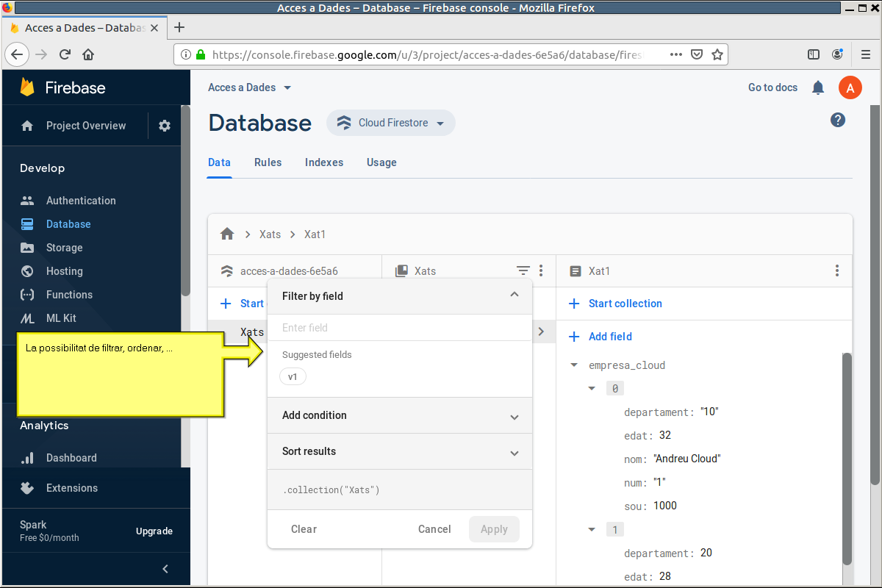The height and width of the screenshot is (588, 882).
Task: Open Cloud Firestore database type dropdown
Action: coord(391,123)
